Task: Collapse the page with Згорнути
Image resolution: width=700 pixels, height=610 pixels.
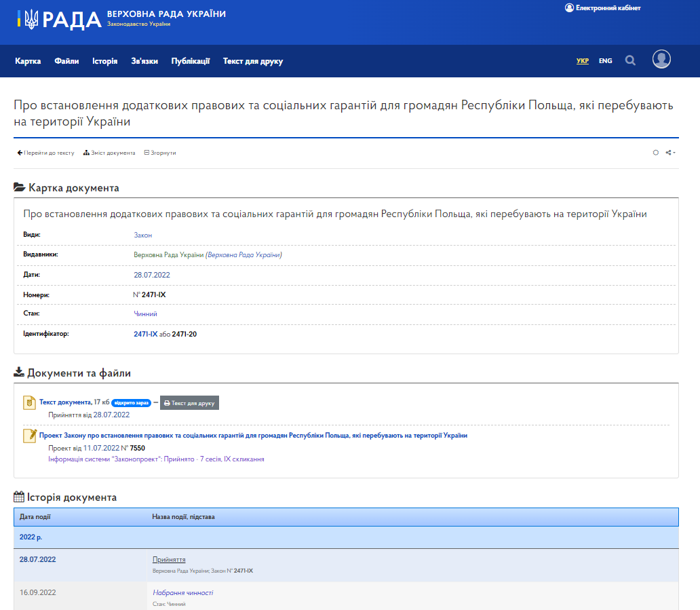Action: click(161, 153)
